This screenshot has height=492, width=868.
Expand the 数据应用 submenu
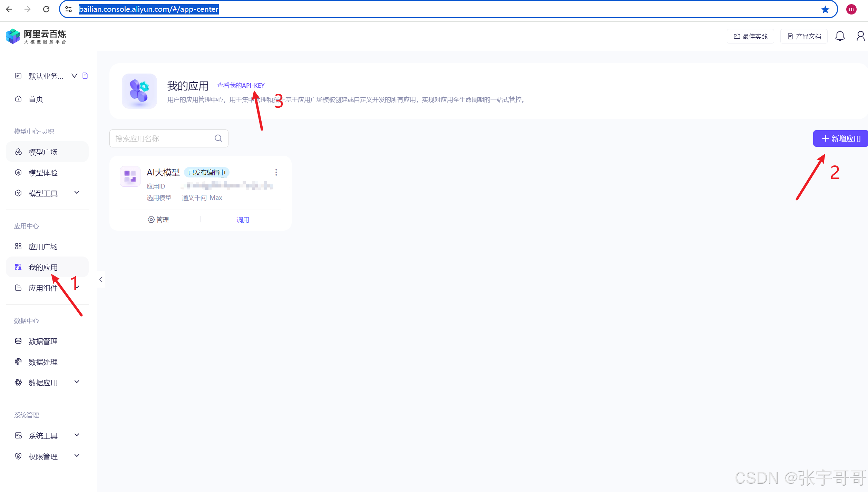click(77, 382)
